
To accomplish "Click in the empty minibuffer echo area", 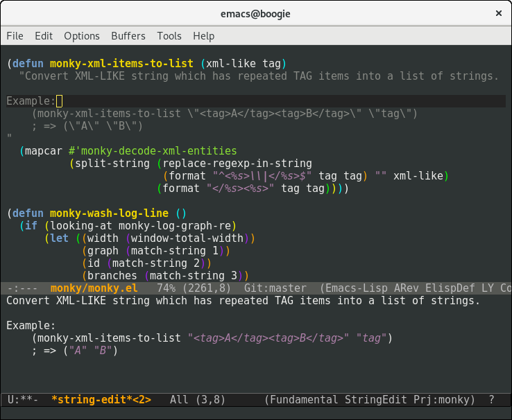I will (256, 412).
